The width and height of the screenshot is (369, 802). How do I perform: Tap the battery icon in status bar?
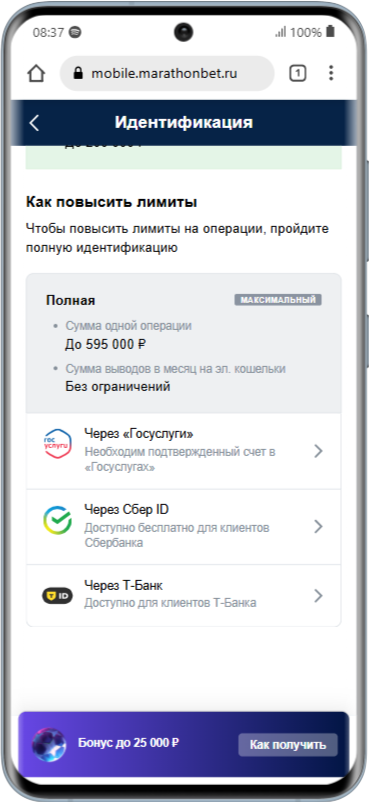coord(331,32)
